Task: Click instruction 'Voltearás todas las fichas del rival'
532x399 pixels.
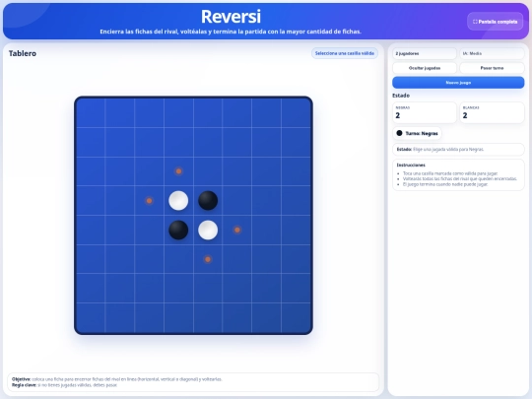Action: coord(460,178)
